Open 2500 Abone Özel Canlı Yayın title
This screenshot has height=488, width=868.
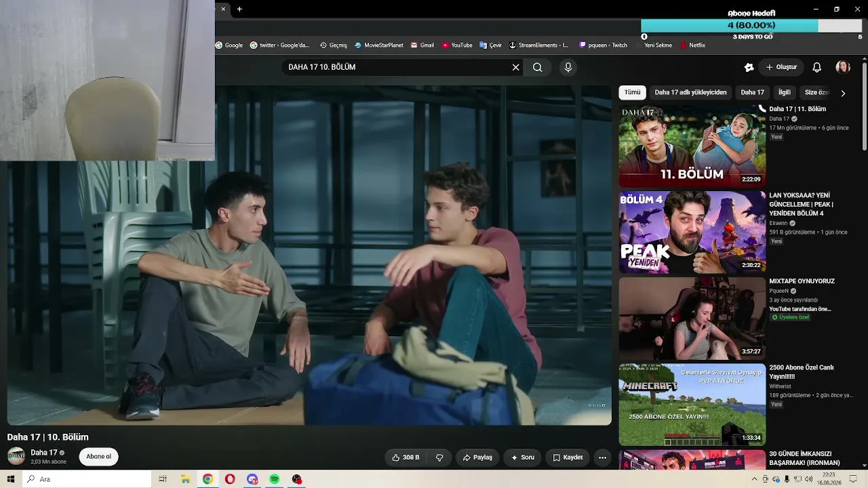coord(802,372)
